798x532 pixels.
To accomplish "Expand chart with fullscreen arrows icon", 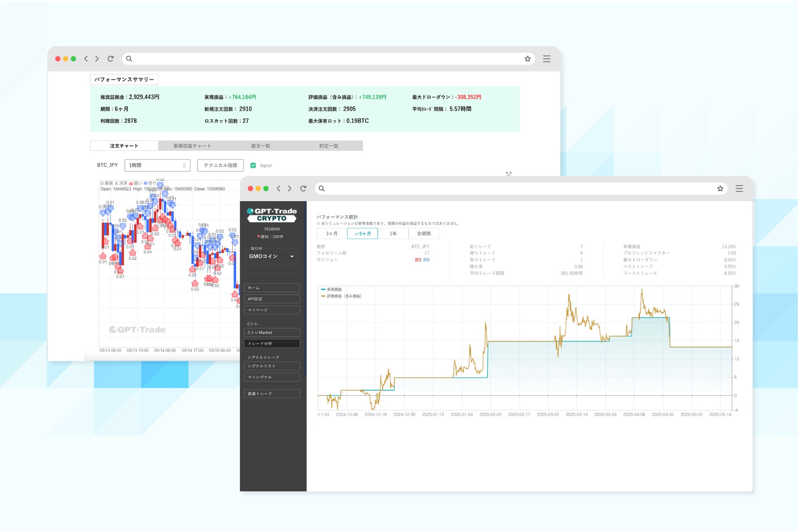I will 508,174.
